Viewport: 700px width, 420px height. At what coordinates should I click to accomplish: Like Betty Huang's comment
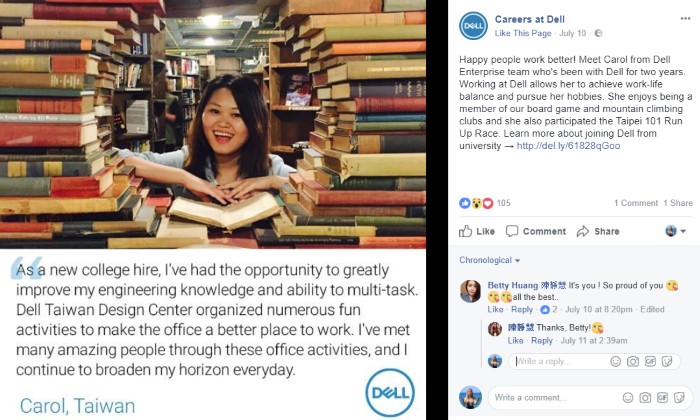[495, 309]
